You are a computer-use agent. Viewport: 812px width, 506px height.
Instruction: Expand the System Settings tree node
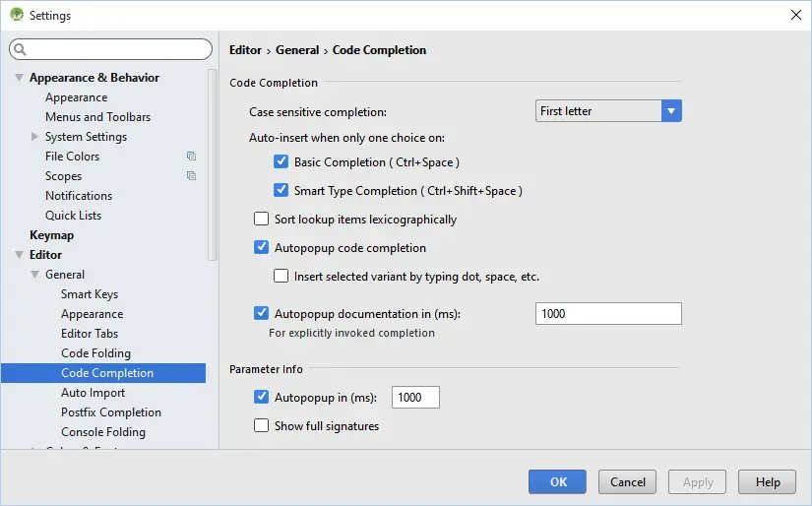coord(35,137)
